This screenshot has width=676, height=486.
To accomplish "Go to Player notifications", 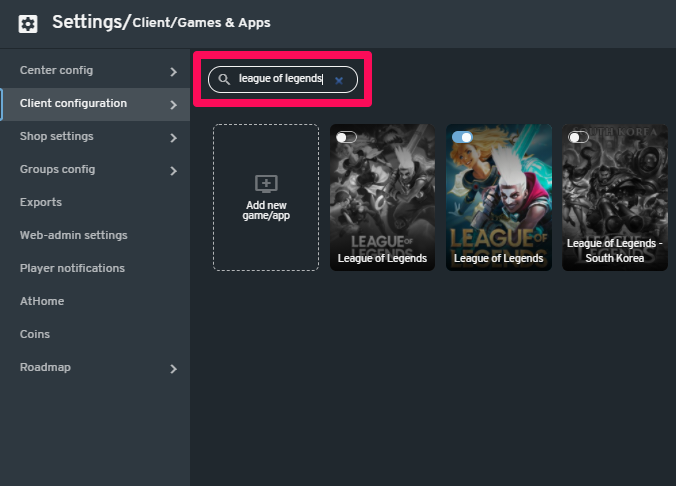I will pyautogui.click(x=95, y=268).
